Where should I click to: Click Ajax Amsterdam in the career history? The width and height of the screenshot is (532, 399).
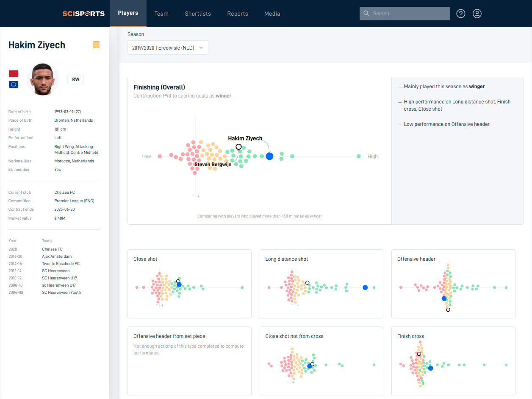(57, 257)
